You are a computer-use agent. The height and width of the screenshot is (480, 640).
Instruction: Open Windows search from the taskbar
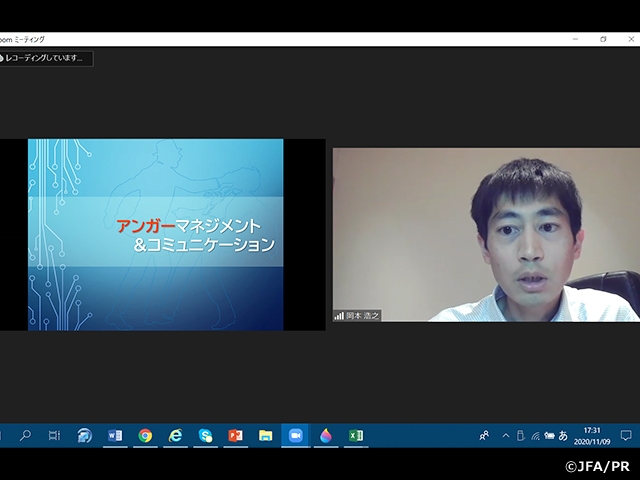[x=25, y=435]
